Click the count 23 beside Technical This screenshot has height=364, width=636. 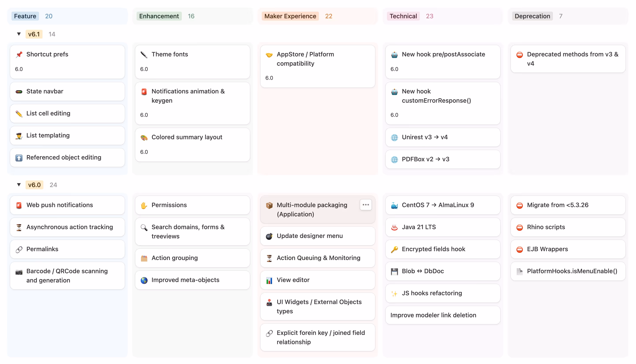point(430,16)
